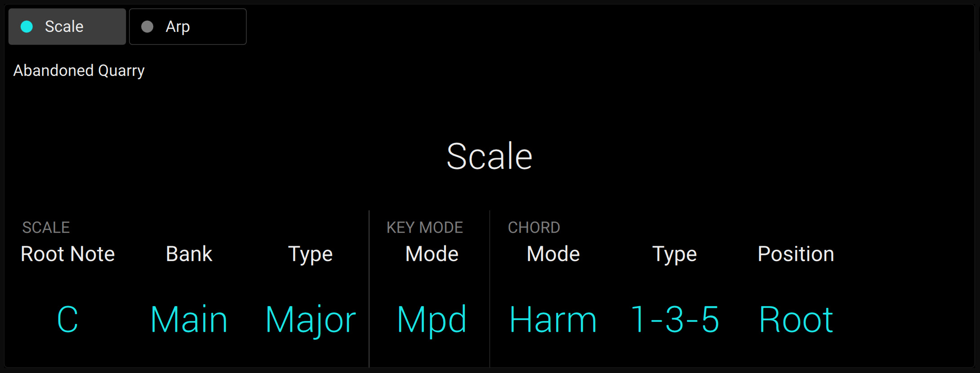Change the Key Mode value Mpd

point(431,319)
